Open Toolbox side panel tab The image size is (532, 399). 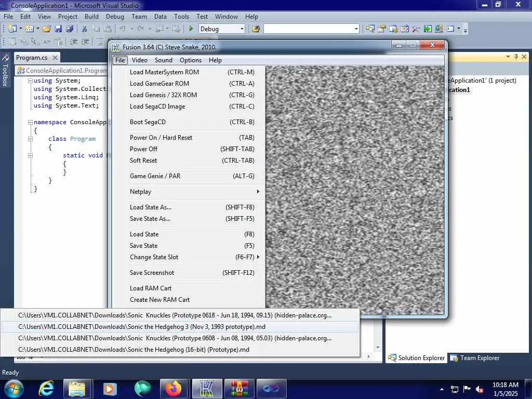click(x=5, y=71)
